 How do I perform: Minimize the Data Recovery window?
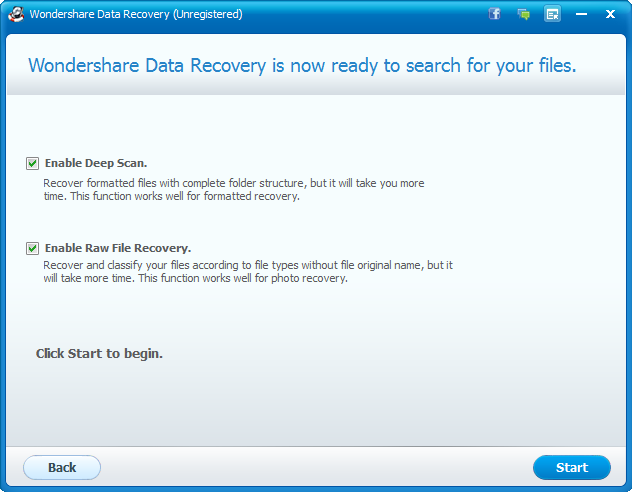[582, 14]
